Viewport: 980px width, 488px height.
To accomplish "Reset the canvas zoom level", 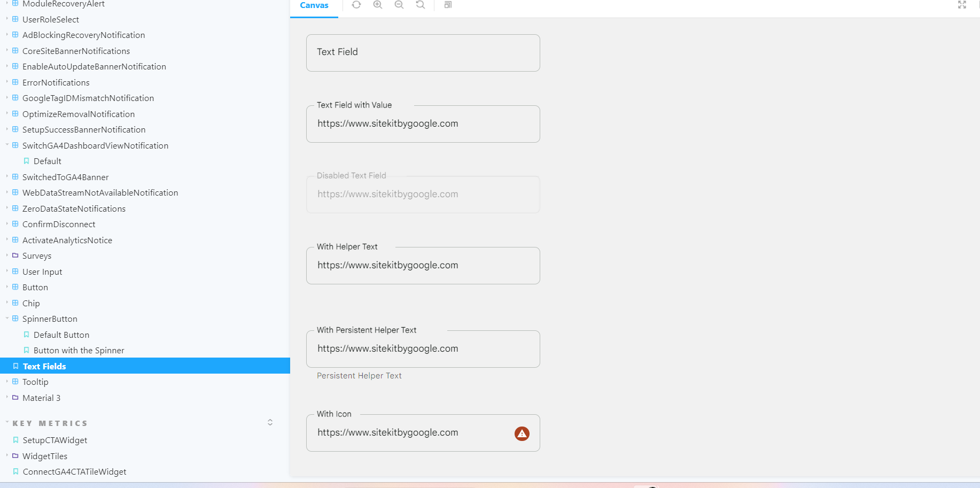I will (x=421, y=5).
